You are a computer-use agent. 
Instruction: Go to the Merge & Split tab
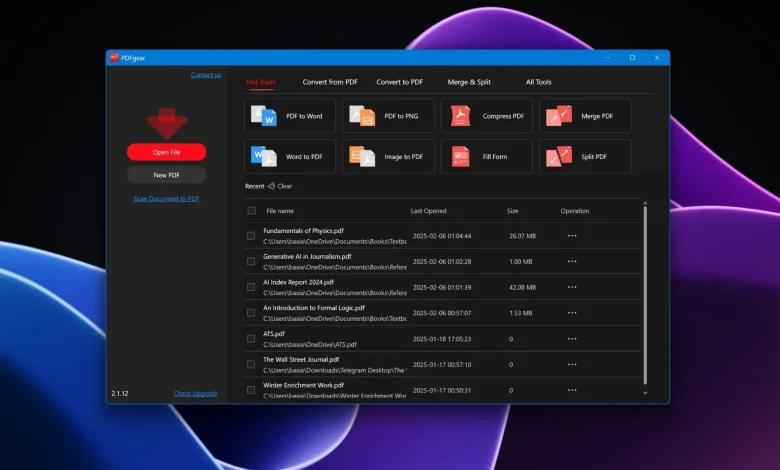click(x=469, y=82)
